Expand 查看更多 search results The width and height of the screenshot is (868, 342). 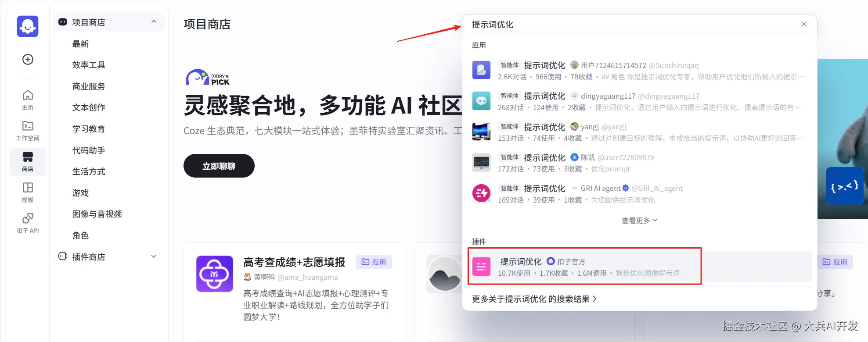(x=639, y=221)
